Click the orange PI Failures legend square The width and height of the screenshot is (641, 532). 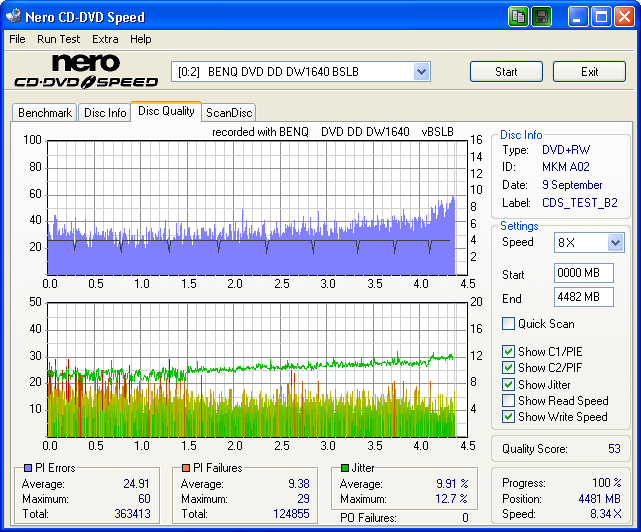[x=186, y=468]
